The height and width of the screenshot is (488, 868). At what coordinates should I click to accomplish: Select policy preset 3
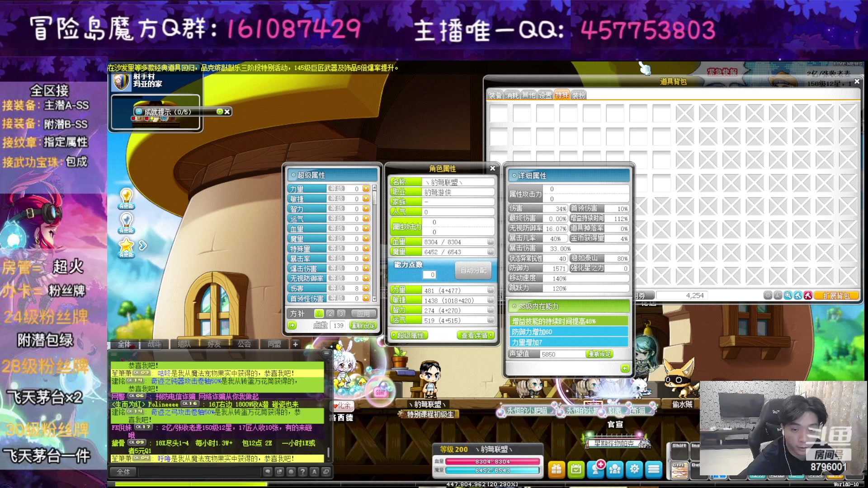pos(341,314)
